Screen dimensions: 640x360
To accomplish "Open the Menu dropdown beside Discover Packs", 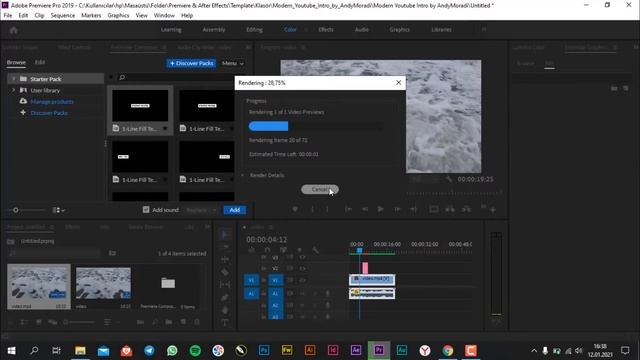I will 233,63.
